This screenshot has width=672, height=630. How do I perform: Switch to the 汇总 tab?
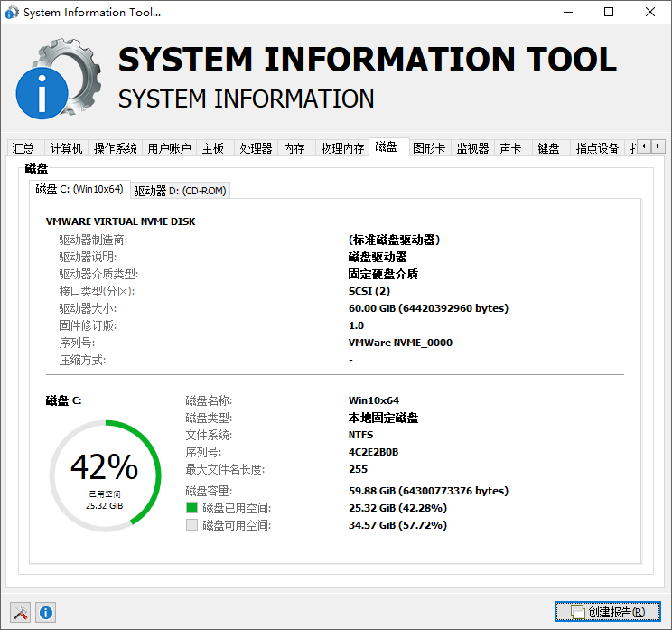tap(23, 148)
